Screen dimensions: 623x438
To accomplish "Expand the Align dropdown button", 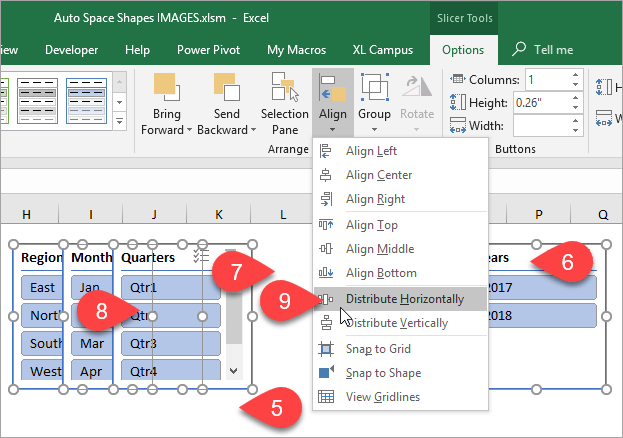I will (x=333, y=129).
